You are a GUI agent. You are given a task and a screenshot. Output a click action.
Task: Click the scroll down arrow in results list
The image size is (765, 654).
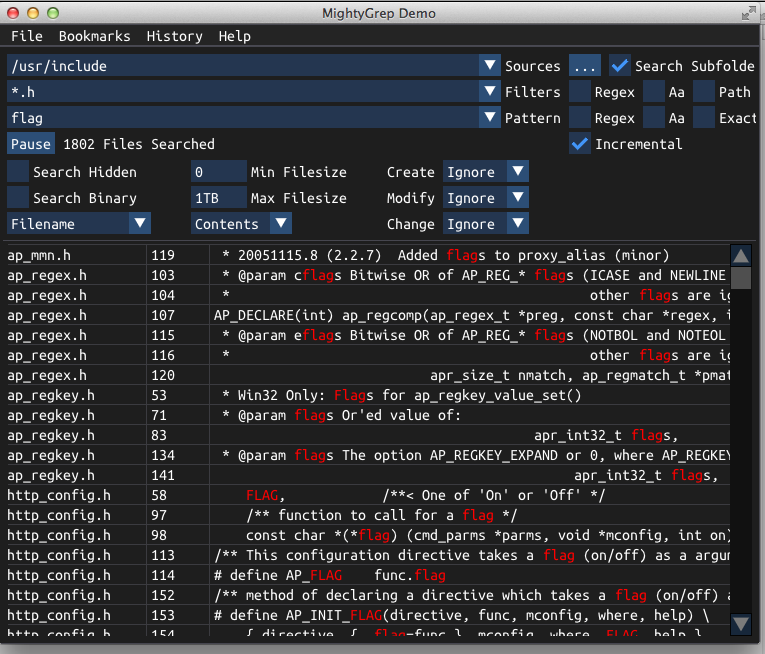click(x=741, y=624)
